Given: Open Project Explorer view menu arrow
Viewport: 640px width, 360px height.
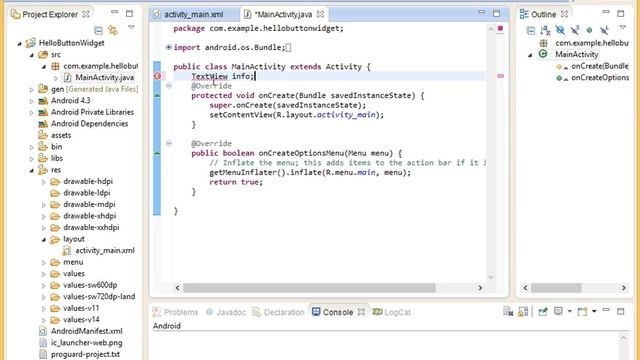Looking at the screenshot, I should [x=131, y=27].
